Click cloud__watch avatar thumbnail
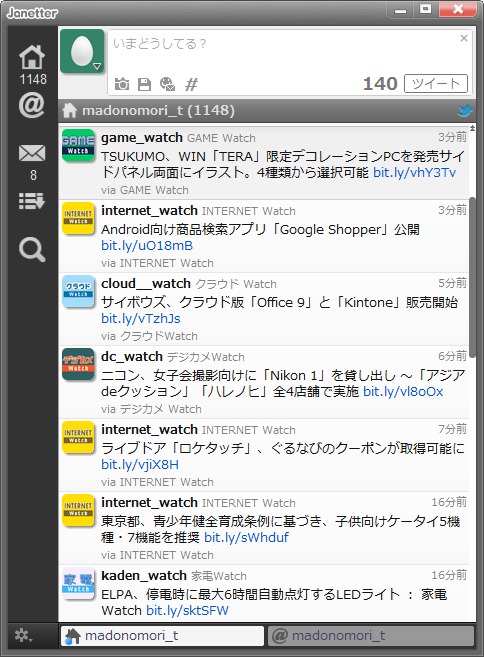 (78, 291)
